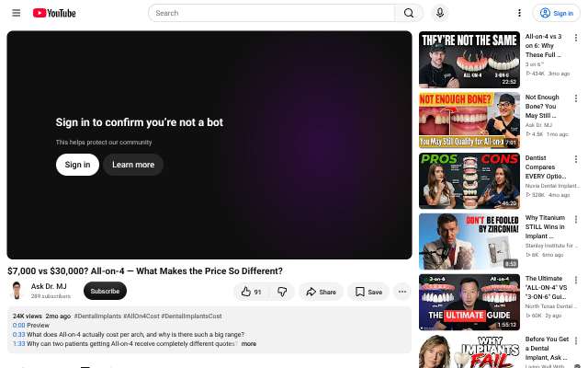Open title 'Why Titanium STILL Wins in Implant'
The width and height of the screenshot is (588, 368).
pyautogui.click(x=545, y=227)
